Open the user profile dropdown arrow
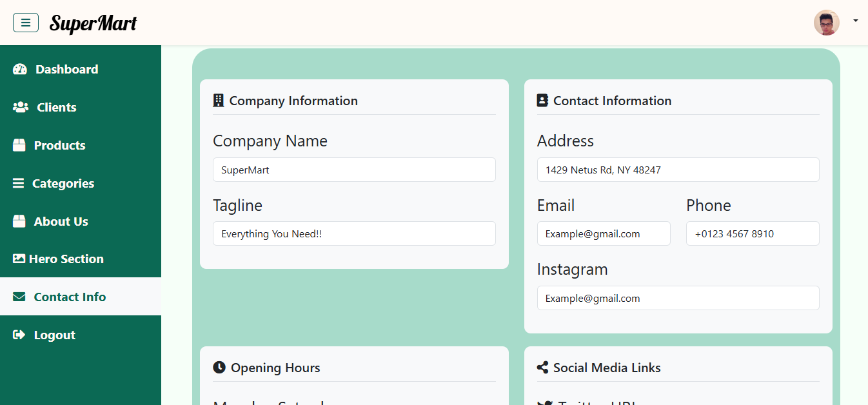Viewport: 868px width, 405px height. tap(855, 21)
